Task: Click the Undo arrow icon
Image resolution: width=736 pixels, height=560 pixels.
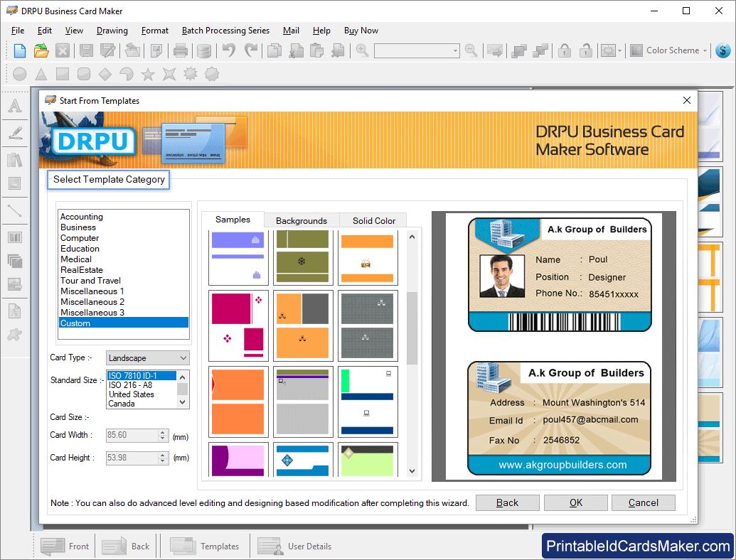Action: (x=229, y=50)
